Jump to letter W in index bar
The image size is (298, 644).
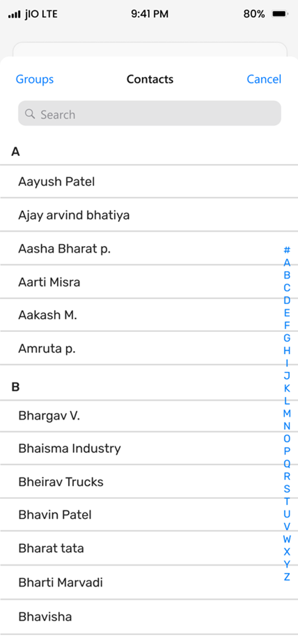[287, 539]
